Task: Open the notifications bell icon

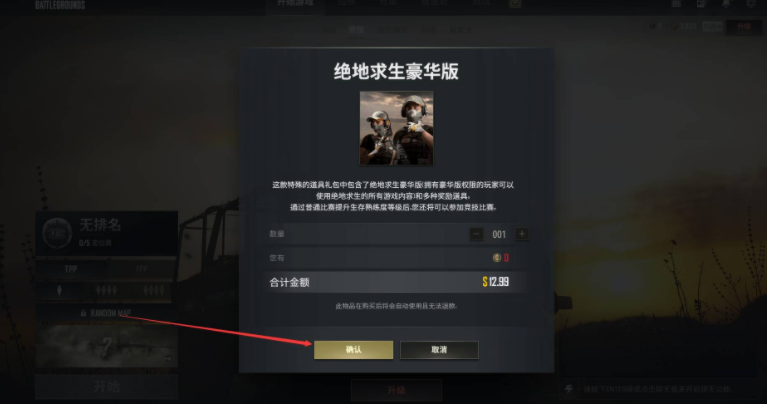Action: click(726, 4)
